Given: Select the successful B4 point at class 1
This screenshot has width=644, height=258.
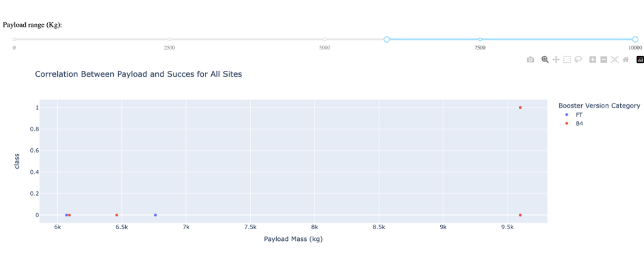Looking at the screenshot, I should [x=520, y=107].
